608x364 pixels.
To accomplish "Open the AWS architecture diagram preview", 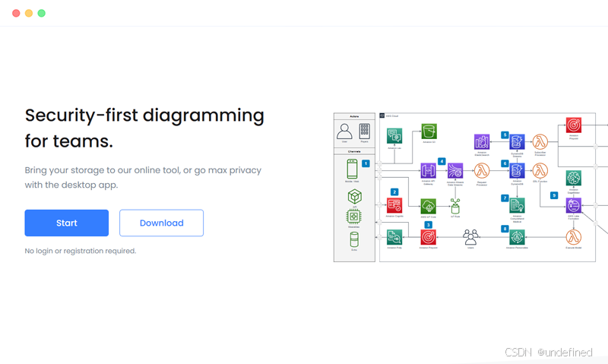I will [470, 187].
